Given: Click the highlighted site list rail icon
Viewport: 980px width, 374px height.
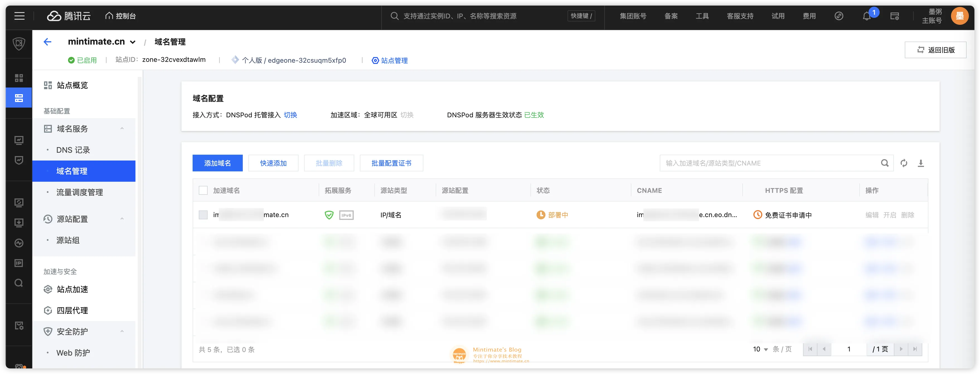Looking at the screenshot, I should coord(19,98).
